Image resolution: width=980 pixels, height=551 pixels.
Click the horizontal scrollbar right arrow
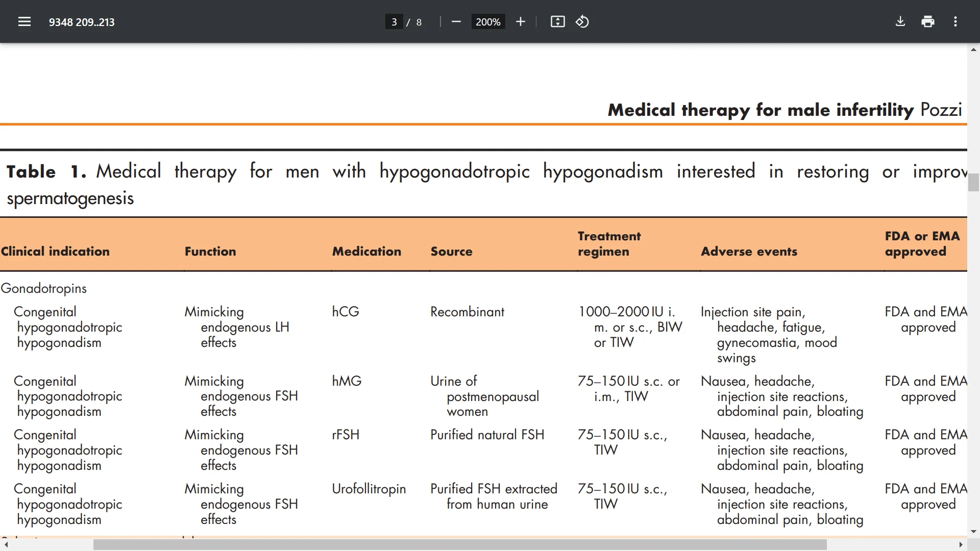(961, 545)
